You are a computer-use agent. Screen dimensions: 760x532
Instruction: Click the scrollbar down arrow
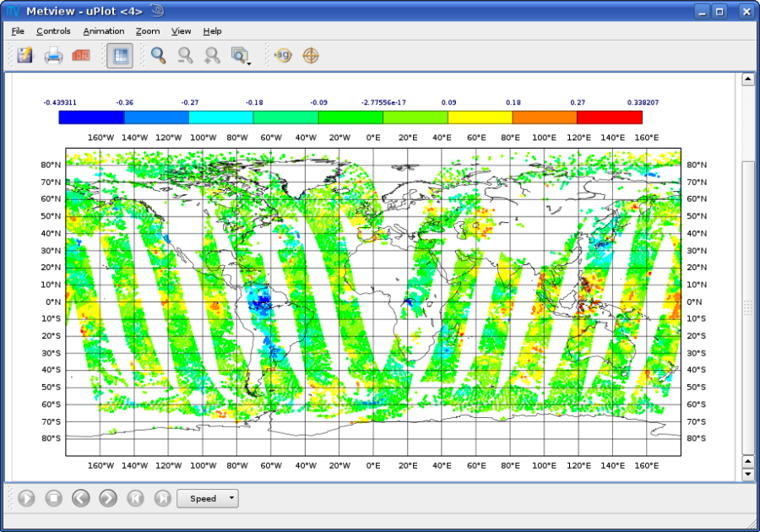[x=748, y=475]
